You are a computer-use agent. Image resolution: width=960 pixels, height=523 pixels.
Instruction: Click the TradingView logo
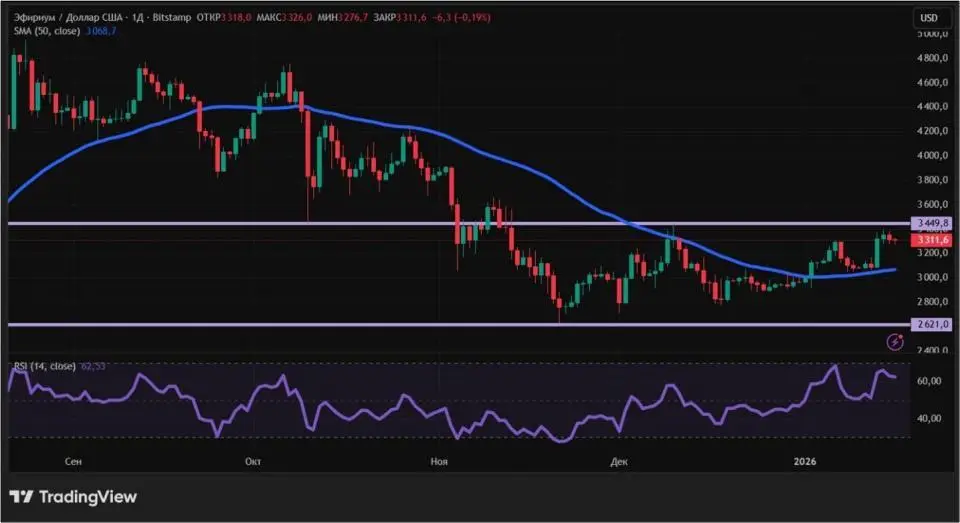[x=73, y=497]
